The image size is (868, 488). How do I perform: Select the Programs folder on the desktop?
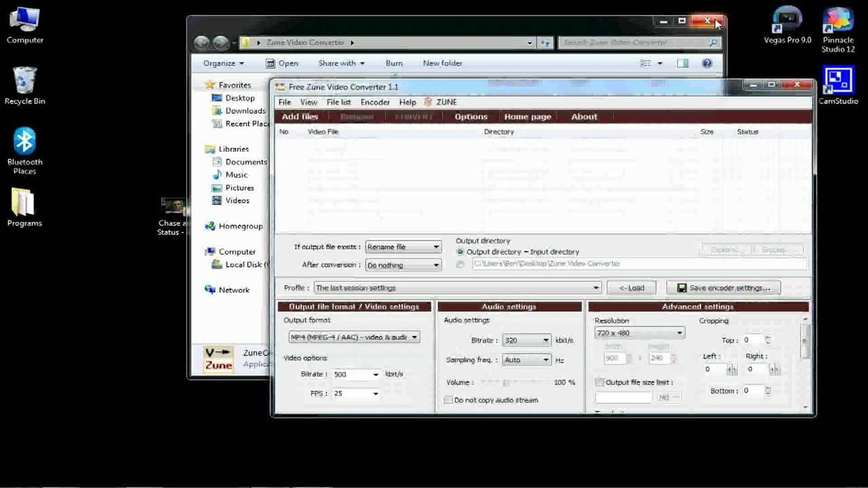pyautogui.click(x=24, y=207)
